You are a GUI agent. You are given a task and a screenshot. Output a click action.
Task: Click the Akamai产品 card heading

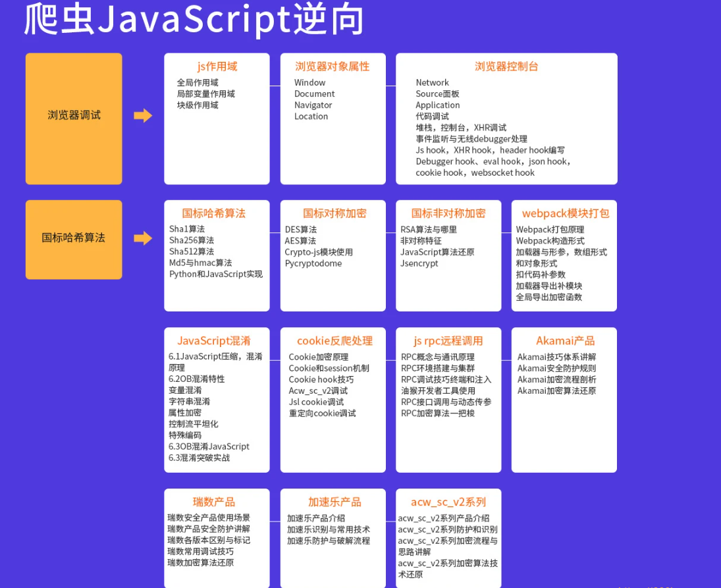[x=565, y=341]
